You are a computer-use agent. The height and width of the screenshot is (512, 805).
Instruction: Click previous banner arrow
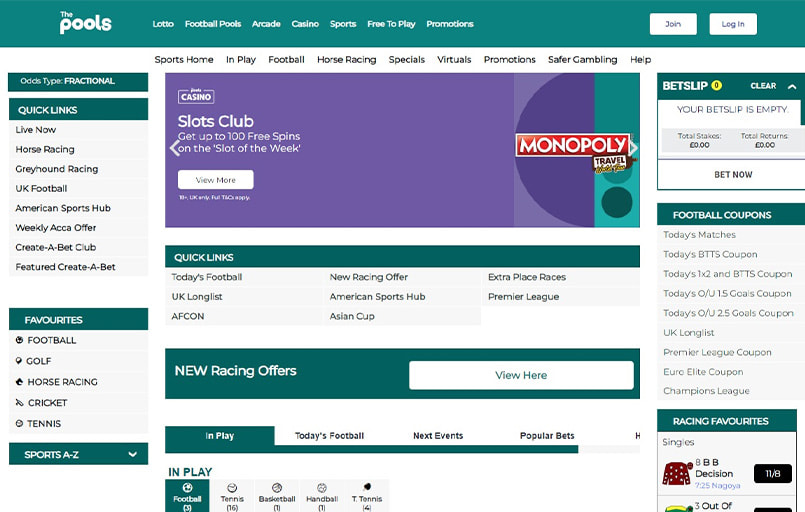click(175, 148)
